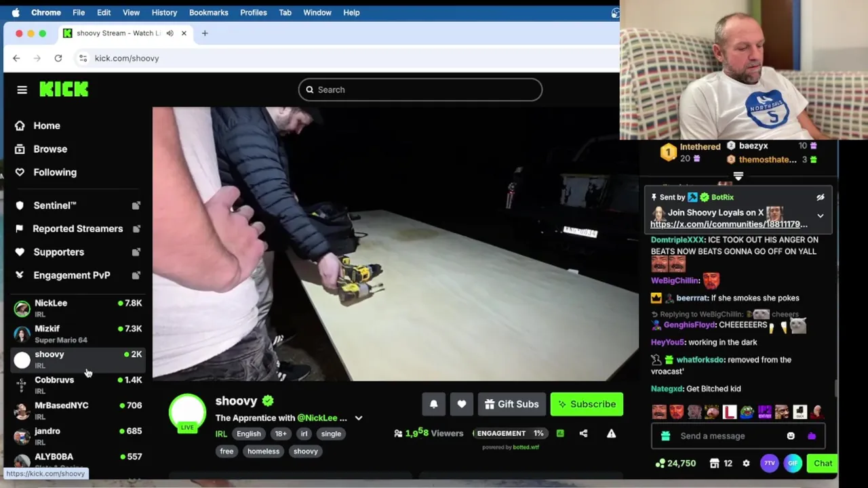
Task: Click the share stream icon
Action: coord(583,433)
